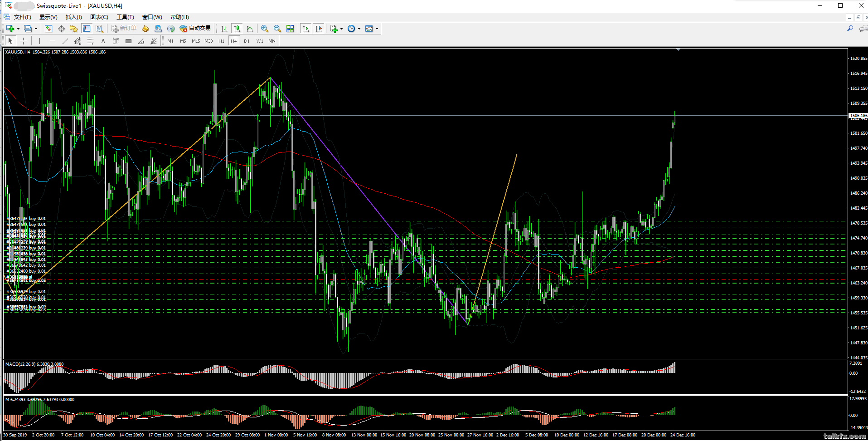Select the Fibonacci Fan lines tool
868x441 pixels.
tap(154, 41)
